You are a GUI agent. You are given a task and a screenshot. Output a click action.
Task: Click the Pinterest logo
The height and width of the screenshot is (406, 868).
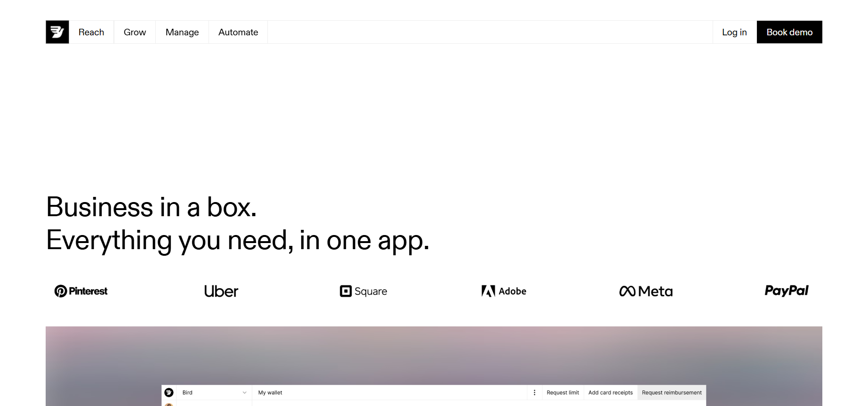(x=81, y=291)
